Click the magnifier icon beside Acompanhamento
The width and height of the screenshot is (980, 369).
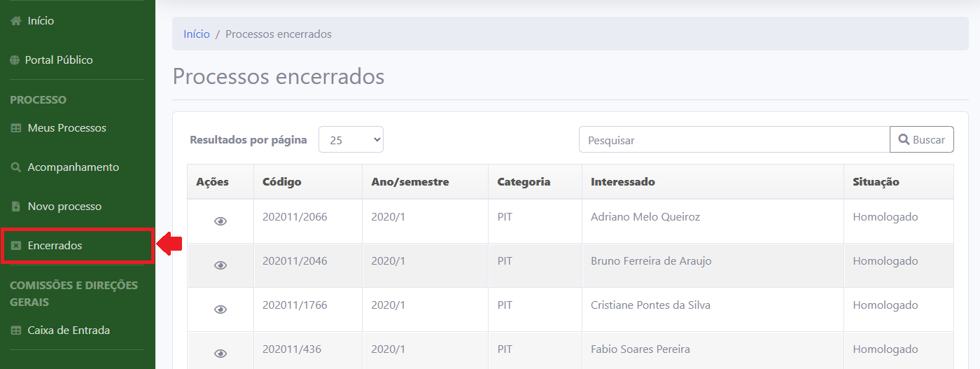coord(15,167)
